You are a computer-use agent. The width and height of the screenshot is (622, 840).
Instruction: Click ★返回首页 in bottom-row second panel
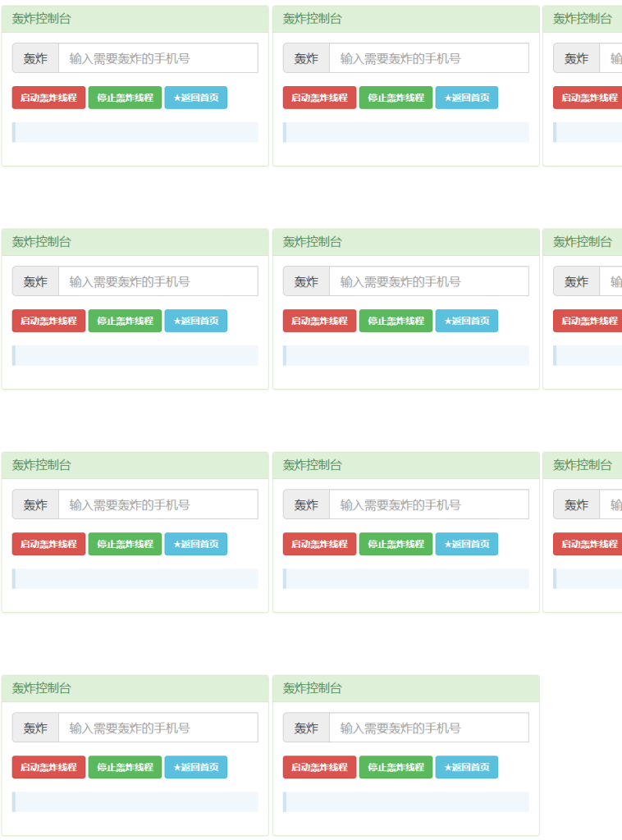click(x=467, y=767)
